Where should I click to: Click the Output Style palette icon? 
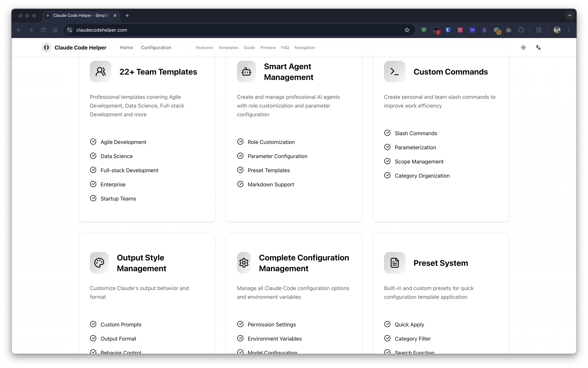tap(99, 263)
